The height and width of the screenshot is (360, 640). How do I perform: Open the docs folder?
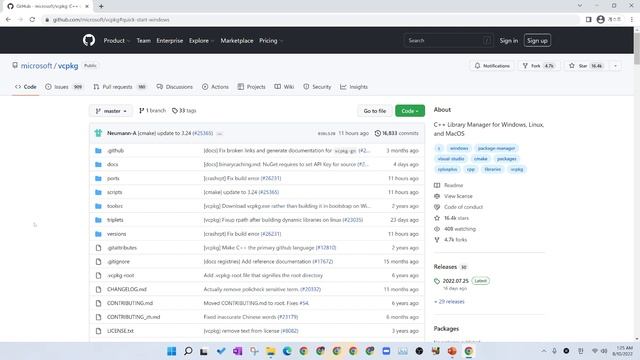pyautogui.click(x=113, y=164)
